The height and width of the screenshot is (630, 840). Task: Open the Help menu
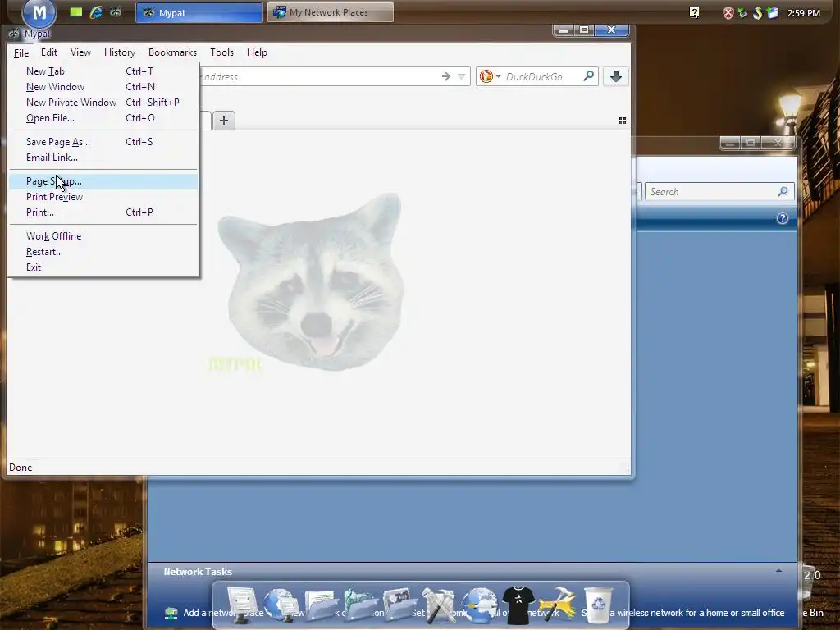point(257,52)
